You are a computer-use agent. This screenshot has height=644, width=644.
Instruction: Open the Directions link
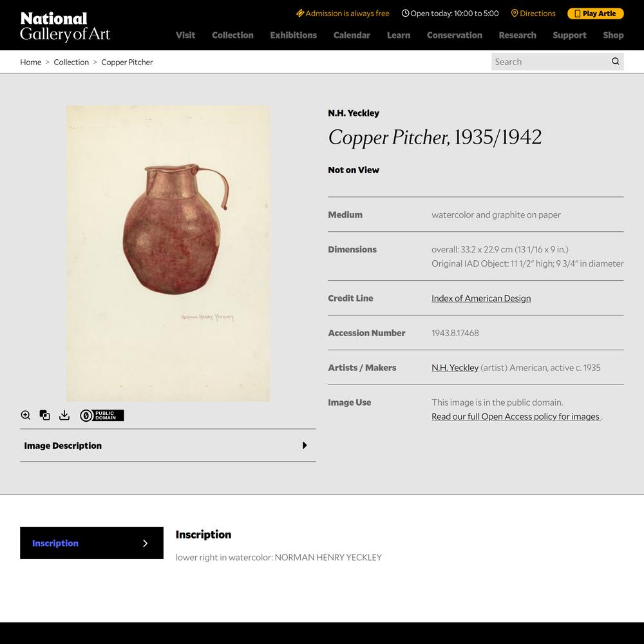point(533,14)
